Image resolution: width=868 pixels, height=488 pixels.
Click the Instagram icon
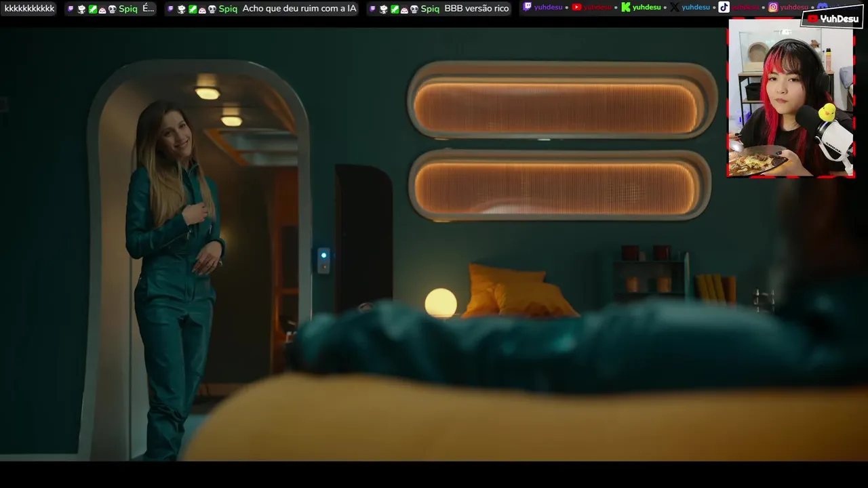coord(773,7)
